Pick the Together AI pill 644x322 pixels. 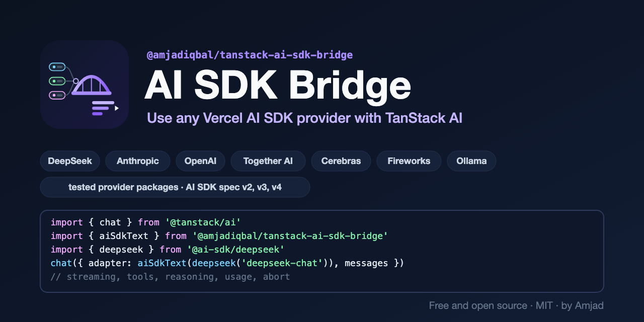click(268, 161)
